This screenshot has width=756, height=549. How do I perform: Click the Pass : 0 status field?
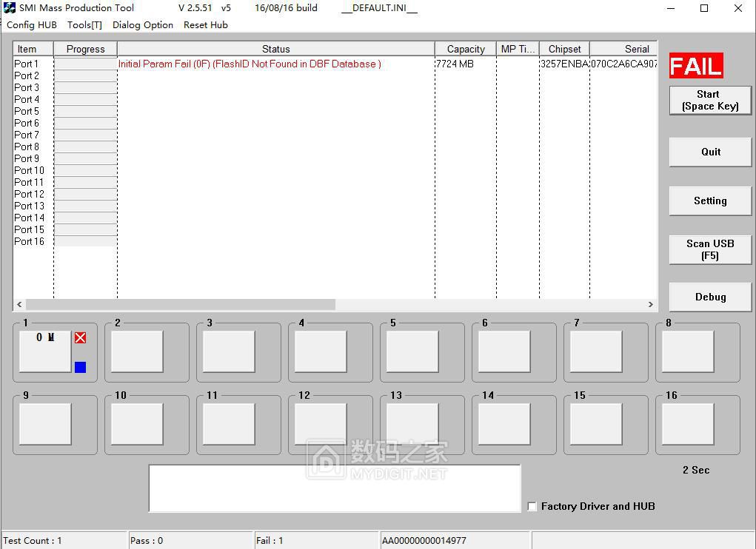pyautogui.click(x=191, y=540)
